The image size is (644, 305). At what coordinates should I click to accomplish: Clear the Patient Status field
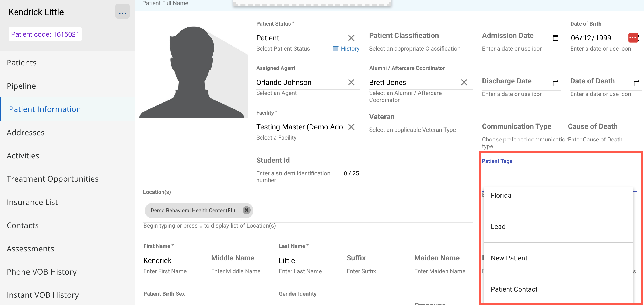click(x=351, y=38)
